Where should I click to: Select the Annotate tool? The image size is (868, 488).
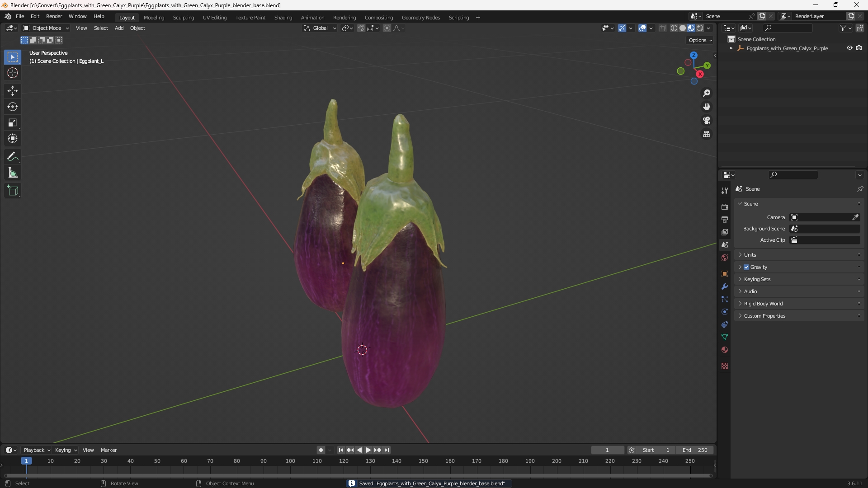pos(13,157)
